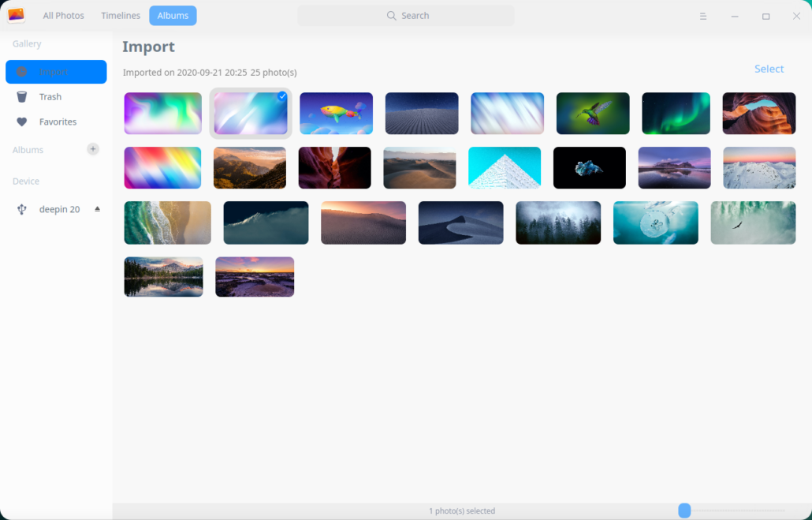Uncheck the selected photo's blue checkmark
Image resolution: width=812 pixels, height=520 pixels.
click(282, 96)
